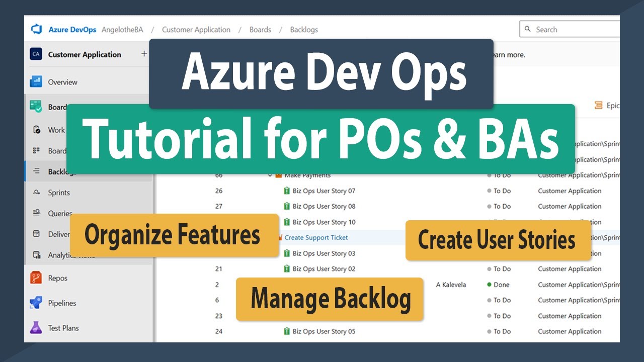Click icon beside Biz Ops User Story 07

click(287, 191)
